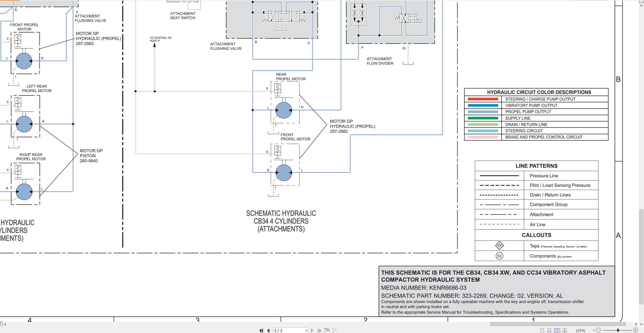Go to the next page
Viewport: 644px width, 333px height.
[x=312, y=330]
